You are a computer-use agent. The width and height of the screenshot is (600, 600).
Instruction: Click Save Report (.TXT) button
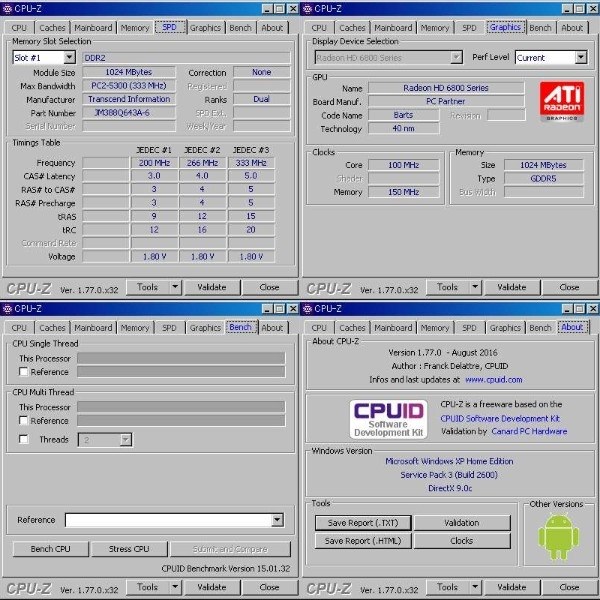point(363,523)
